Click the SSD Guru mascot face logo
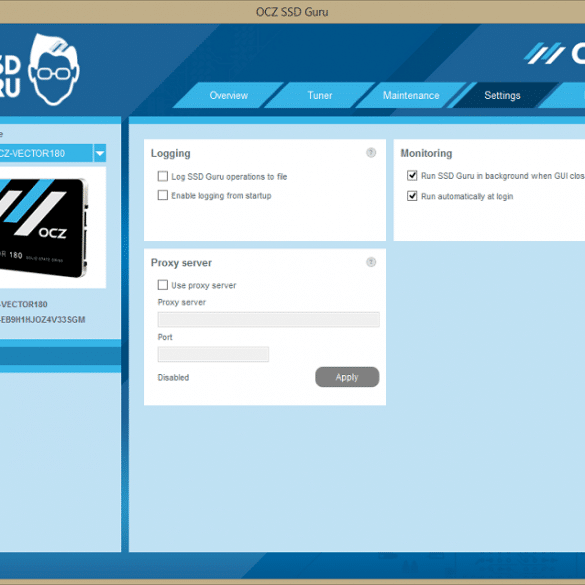Image resolution: width=585 pixels, height=585 pixels. 54,69
